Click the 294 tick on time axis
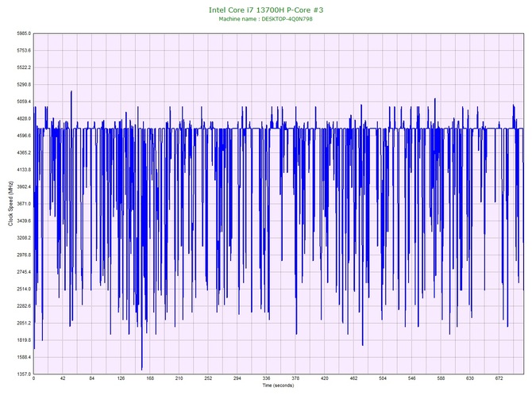 [237, 378]
